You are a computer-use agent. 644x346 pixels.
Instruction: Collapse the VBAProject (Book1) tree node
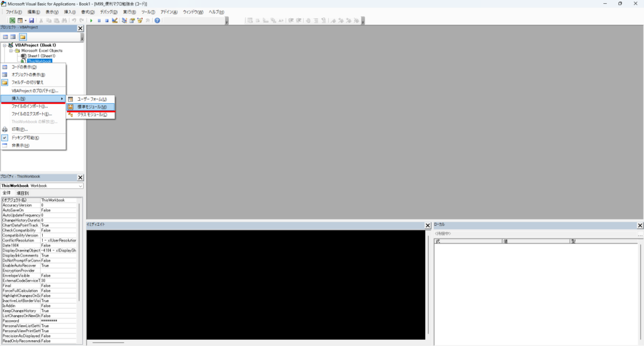(x=4, y=45)
